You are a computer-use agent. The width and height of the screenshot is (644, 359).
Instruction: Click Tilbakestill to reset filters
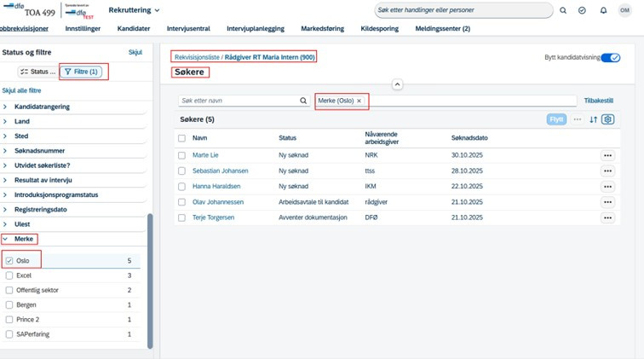point(598,101)
